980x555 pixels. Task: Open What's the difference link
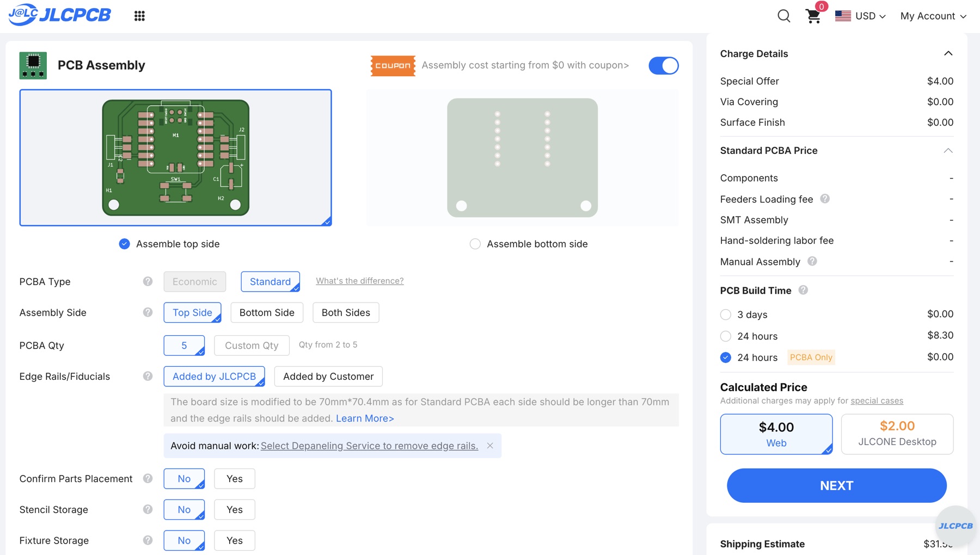[360, 281]
